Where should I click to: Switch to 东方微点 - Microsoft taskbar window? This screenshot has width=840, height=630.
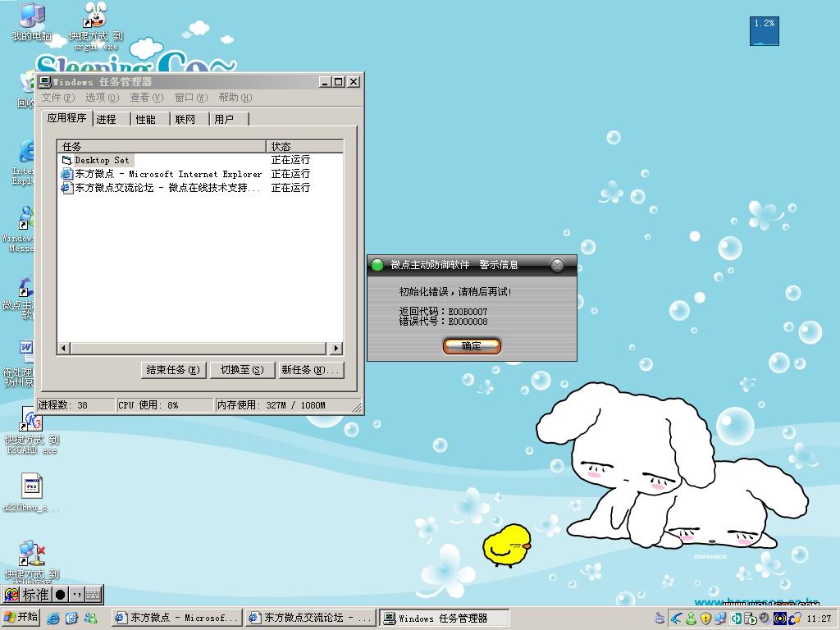point(177,618)
